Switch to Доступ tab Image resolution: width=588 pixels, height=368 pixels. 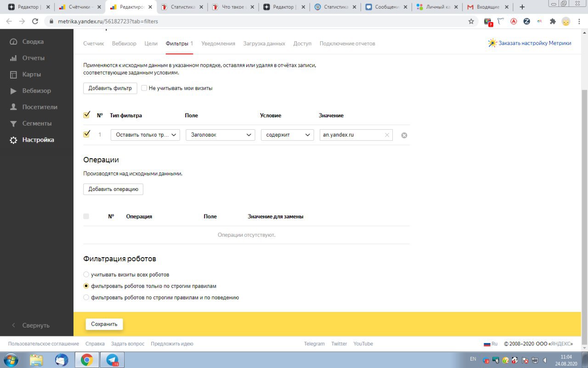coord(302,43)
